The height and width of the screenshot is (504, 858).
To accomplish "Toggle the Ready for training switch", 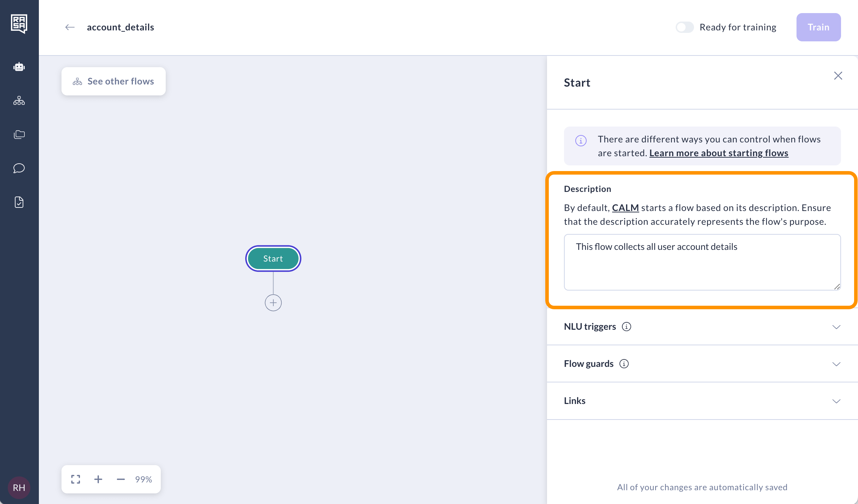I will (x=684, y=27).
